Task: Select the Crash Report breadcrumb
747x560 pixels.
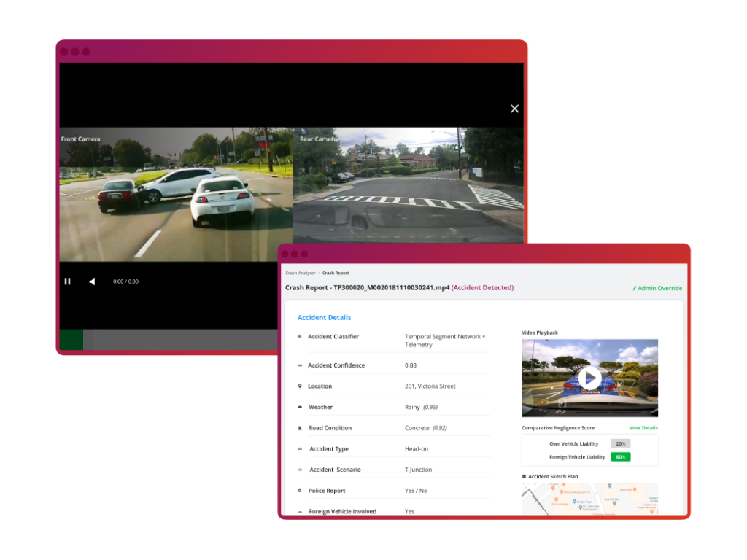Action: (336, 273)
